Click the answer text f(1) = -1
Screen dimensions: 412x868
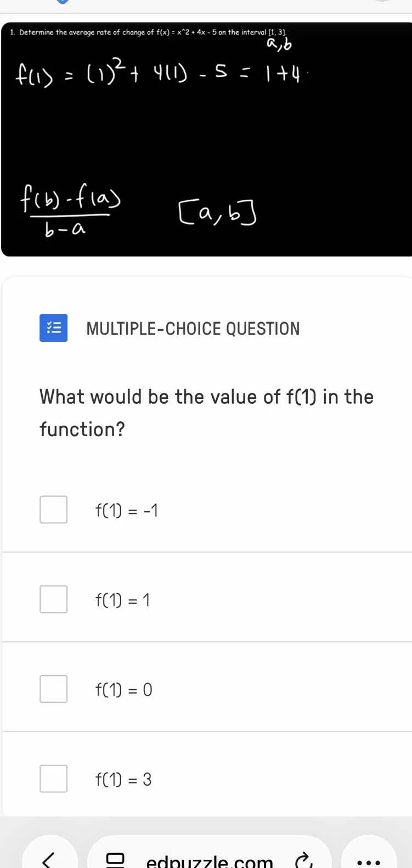coord(127,509)
